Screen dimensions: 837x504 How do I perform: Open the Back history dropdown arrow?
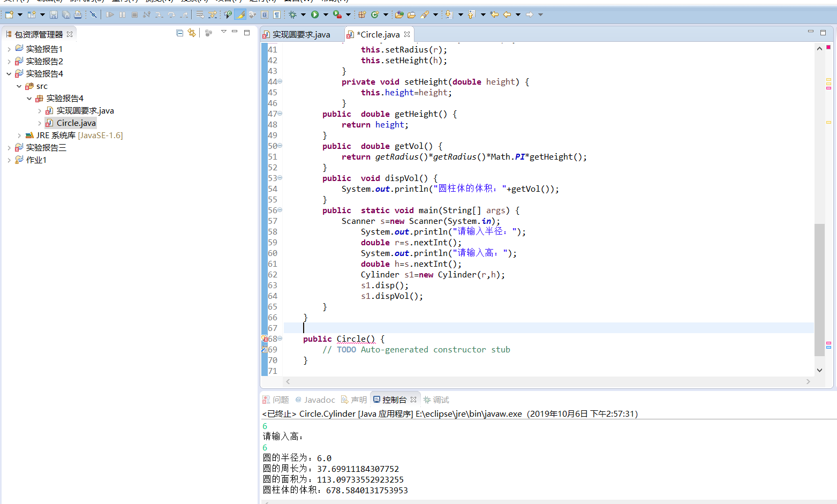tap(518, 14)
